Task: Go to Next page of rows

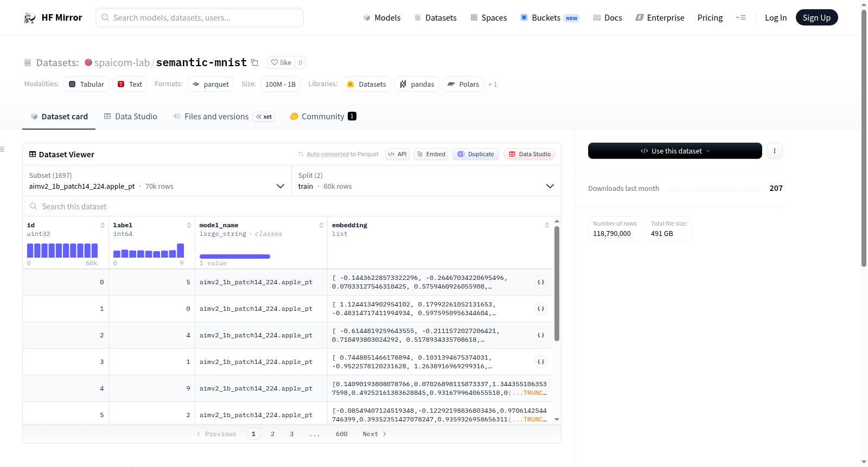Action: [x=374, y=434]
